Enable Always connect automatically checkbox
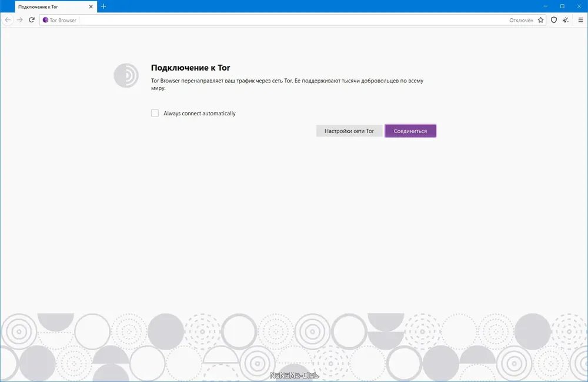588x382 pixels. tap(155, 113)
